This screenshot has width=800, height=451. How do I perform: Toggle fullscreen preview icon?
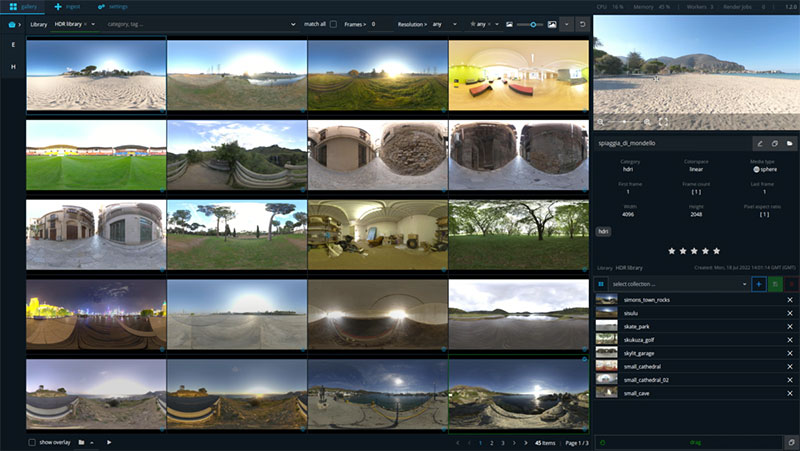coord(663,122)
